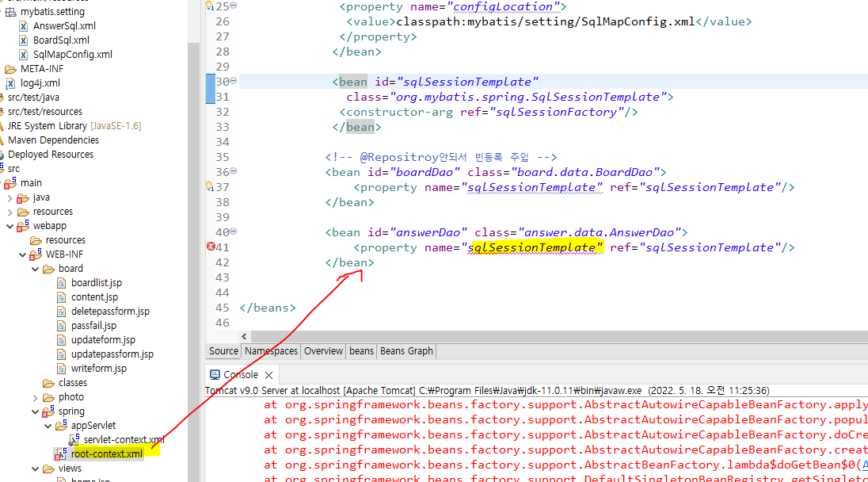868x482 pixels.
Task: Click the editor horizontal scrollbar track
Action: 559,336
